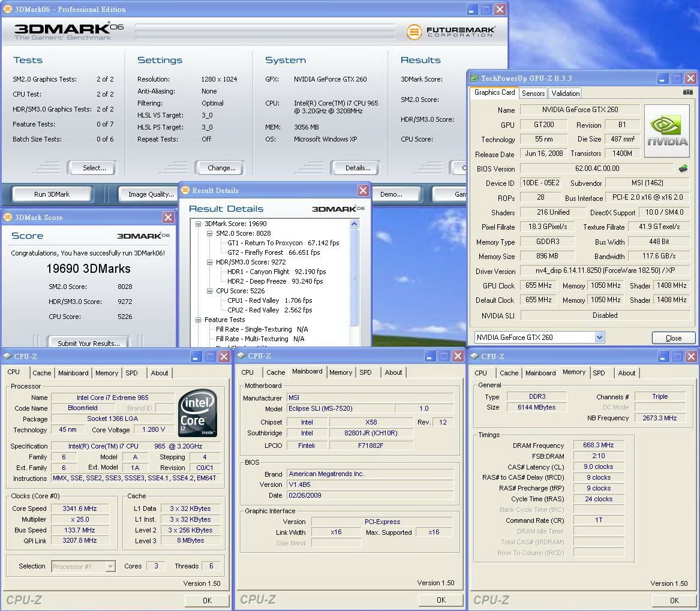Image resolution: width=700 pixels, height=611 pixels.
Task: Click the Change... button under Settings
Action: [x=220, y=168]
